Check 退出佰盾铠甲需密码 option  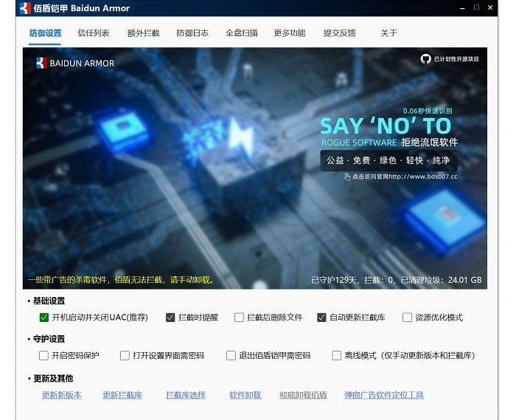pyautogui.click(x=231, y=355)
